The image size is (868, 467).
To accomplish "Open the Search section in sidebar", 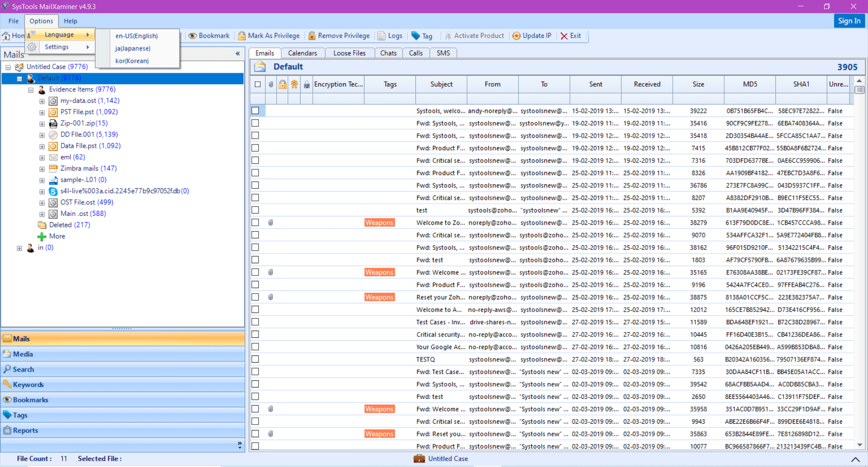I will point(123,369).
